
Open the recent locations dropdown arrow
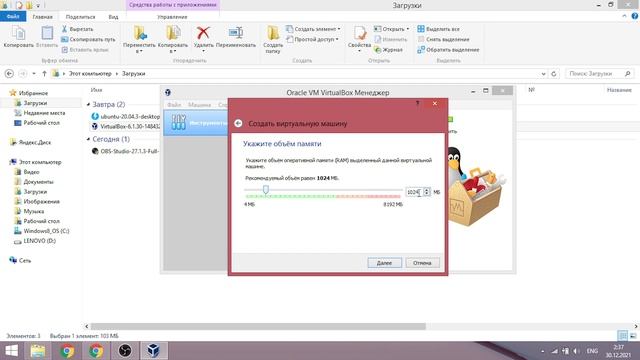point(34,74)
